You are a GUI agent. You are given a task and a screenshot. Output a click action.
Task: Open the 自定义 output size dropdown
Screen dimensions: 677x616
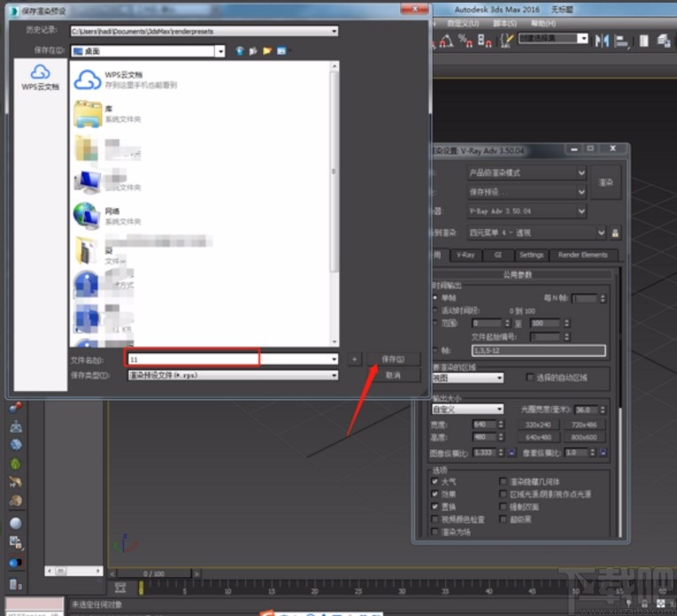point(467,409)
